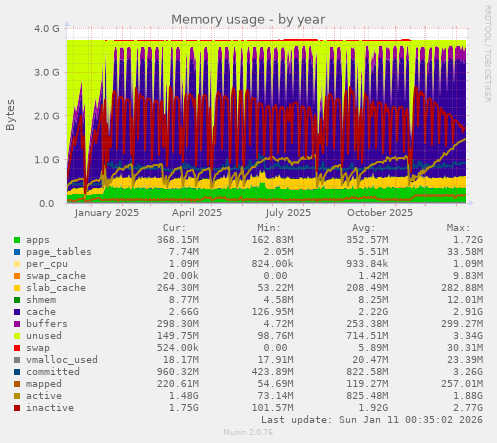
Task: Click the 'Munin 2.0.76' version text
Action: point(248,432)
